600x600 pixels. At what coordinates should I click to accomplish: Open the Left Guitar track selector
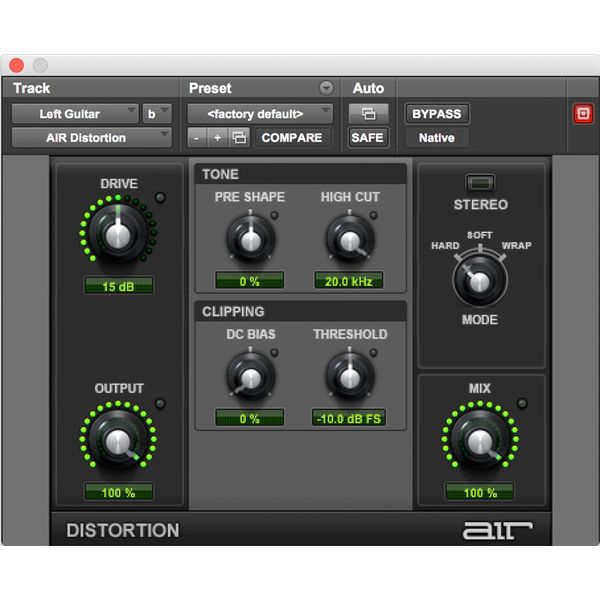75,114
